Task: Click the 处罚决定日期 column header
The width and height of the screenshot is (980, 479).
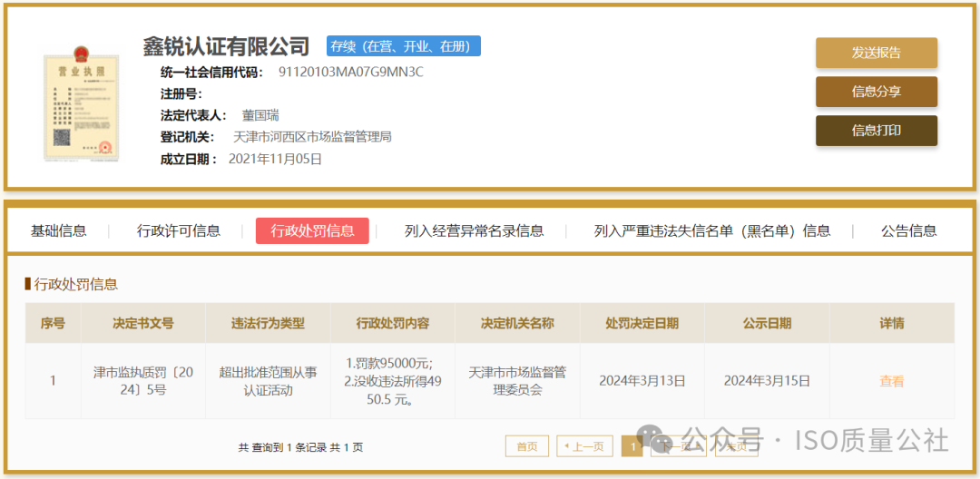Action: point(642,323)
